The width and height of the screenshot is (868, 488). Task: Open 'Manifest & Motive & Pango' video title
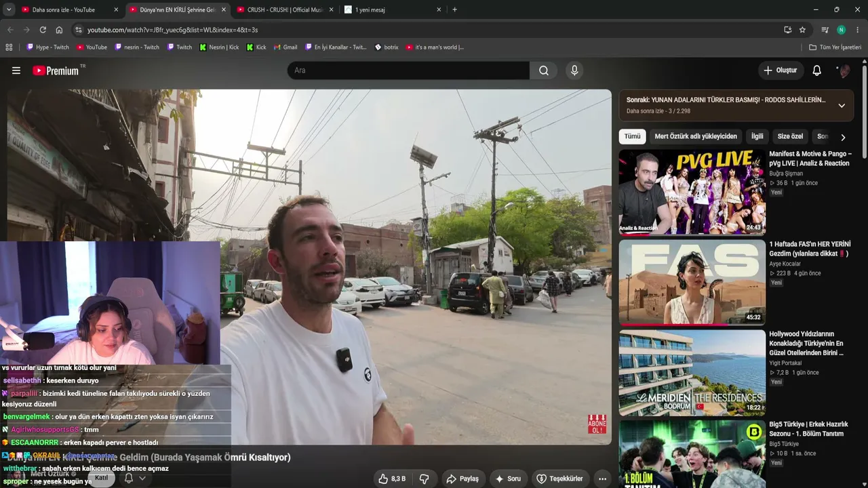(810, 159)
